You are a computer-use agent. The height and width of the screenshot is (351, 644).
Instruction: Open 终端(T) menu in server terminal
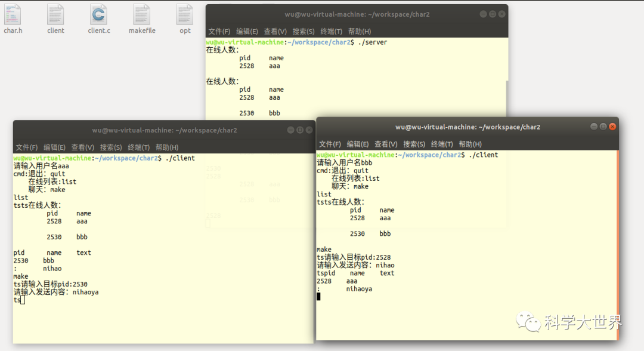(331, 31)
